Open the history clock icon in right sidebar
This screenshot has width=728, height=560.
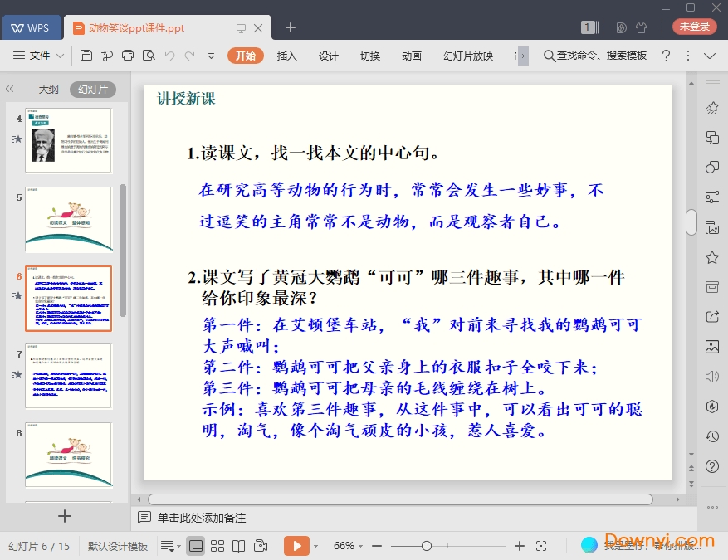pyautogui.click(x=711, y=436)
